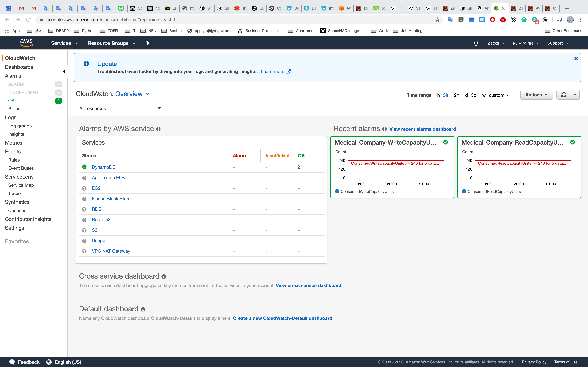
Task: Select the 12h time range
Action: 455,95
